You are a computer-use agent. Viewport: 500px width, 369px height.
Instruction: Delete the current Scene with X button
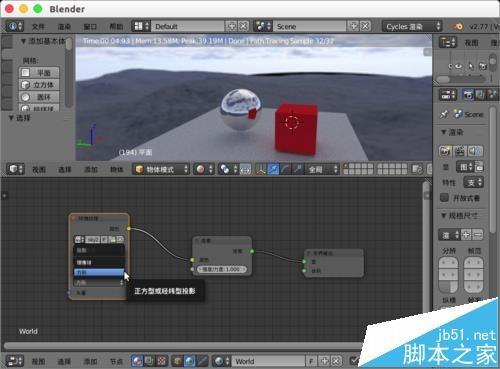click(x=366, y=26)
